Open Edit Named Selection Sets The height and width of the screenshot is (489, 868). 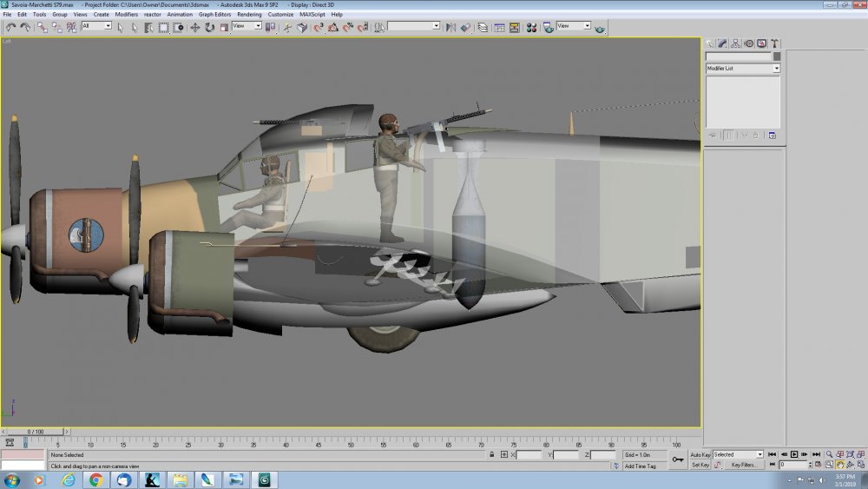click(x=380, y=27)
